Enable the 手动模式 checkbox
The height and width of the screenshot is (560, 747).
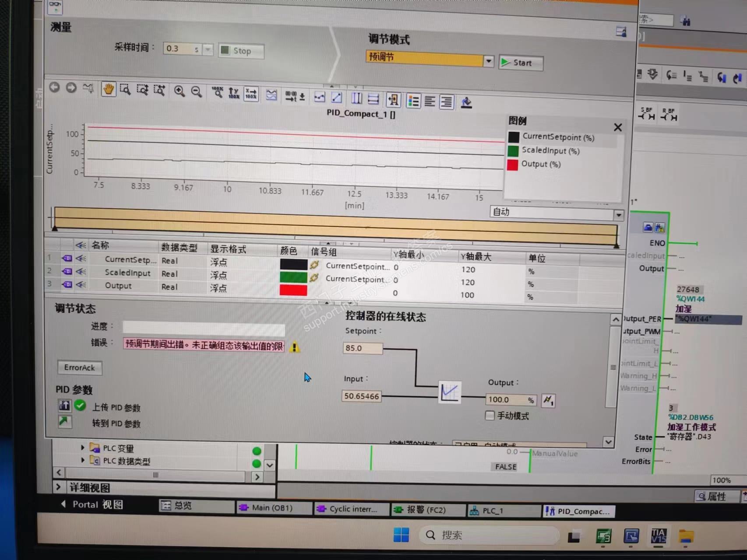tap(490, 415)
